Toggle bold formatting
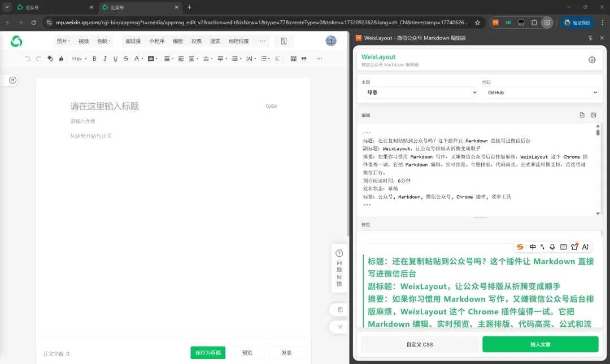Viewport: 610px width, 364px height. (94, 59)
